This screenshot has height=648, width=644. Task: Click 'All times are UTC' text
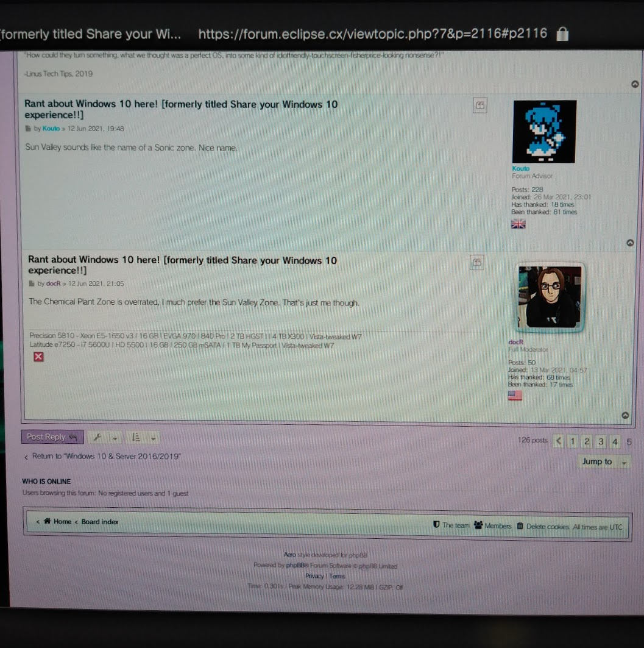[597, 527]
